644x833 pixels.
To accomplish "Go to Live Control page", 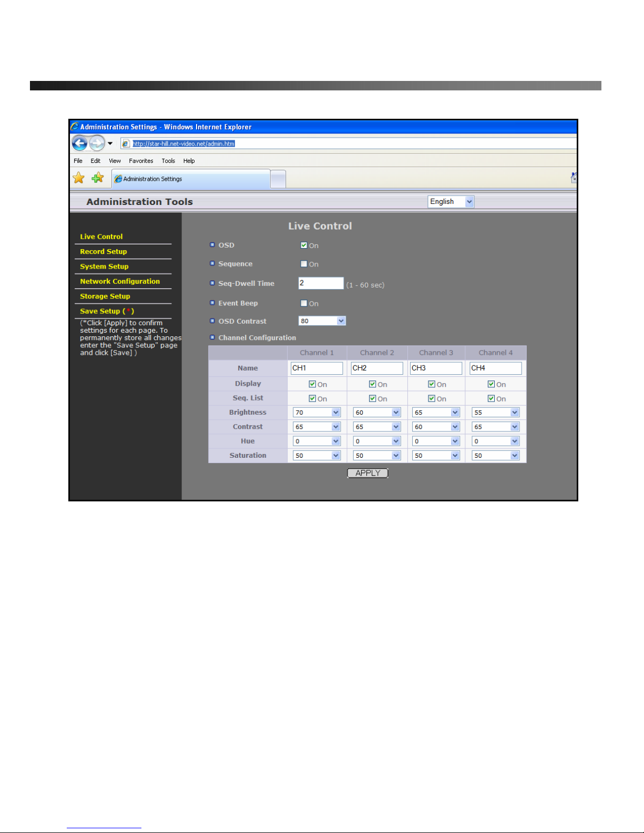I will tap(101, 236).
